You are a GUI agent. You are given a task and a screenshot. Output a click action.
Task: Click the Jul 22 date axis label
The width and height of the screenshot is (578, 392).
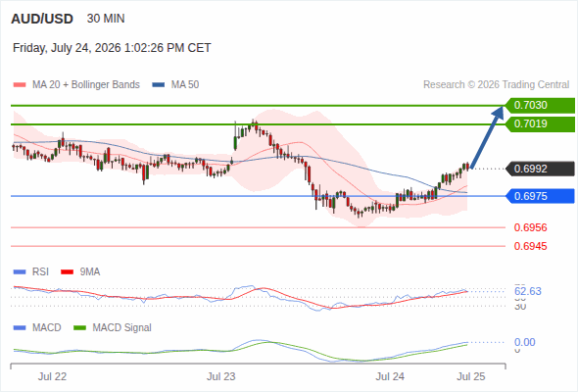click(x=52, y=376)
